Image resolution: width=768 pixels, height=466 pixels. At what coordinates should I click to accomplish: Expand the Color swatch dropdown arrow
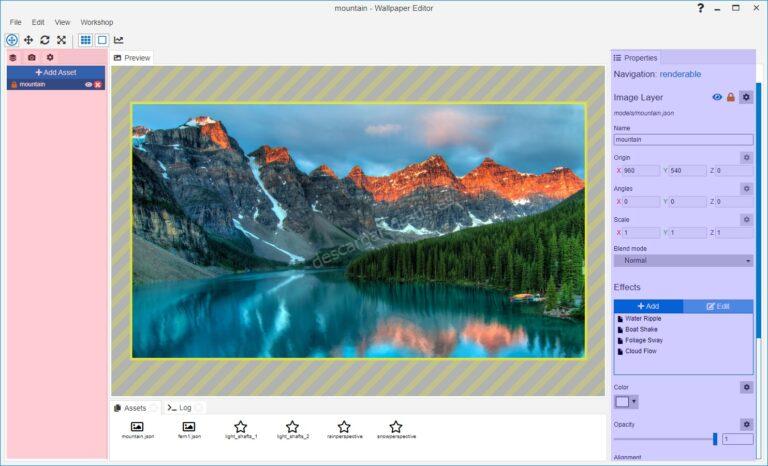[634, 402]
